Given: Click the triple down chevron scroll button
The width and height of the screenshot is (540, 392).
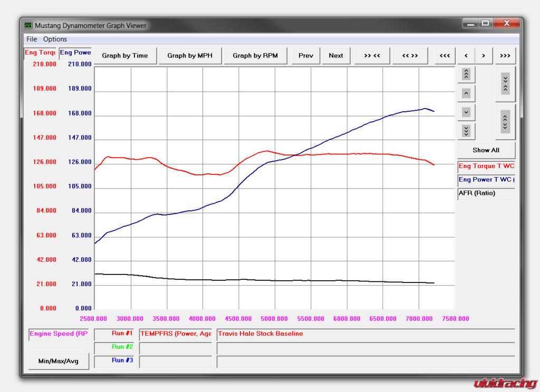Looking at the screenshot, I should click(x=466, y=131).
